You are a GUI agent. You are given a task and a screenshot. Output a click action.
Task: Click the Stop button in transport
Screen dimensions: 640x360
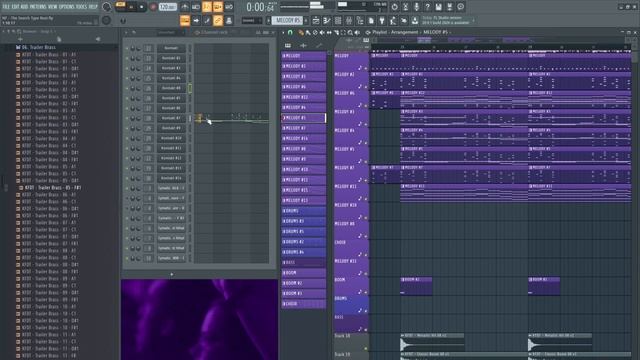click(142, 7)
